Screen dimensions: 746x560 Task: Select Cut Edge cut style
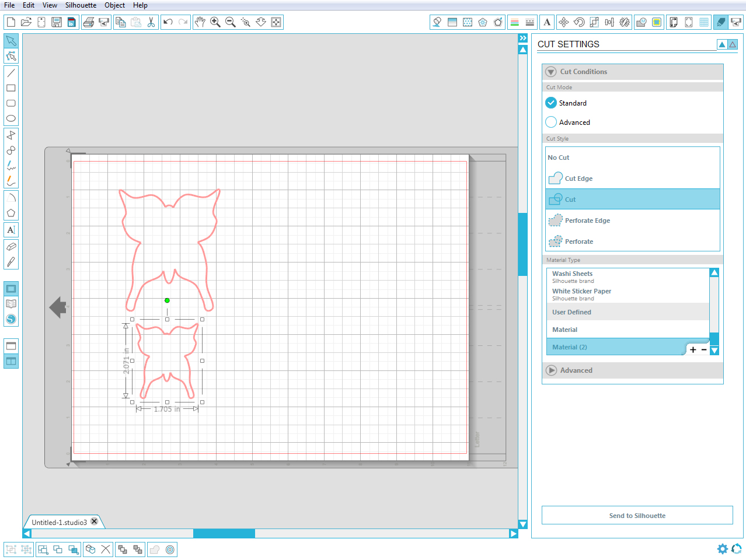coord(578,178)
